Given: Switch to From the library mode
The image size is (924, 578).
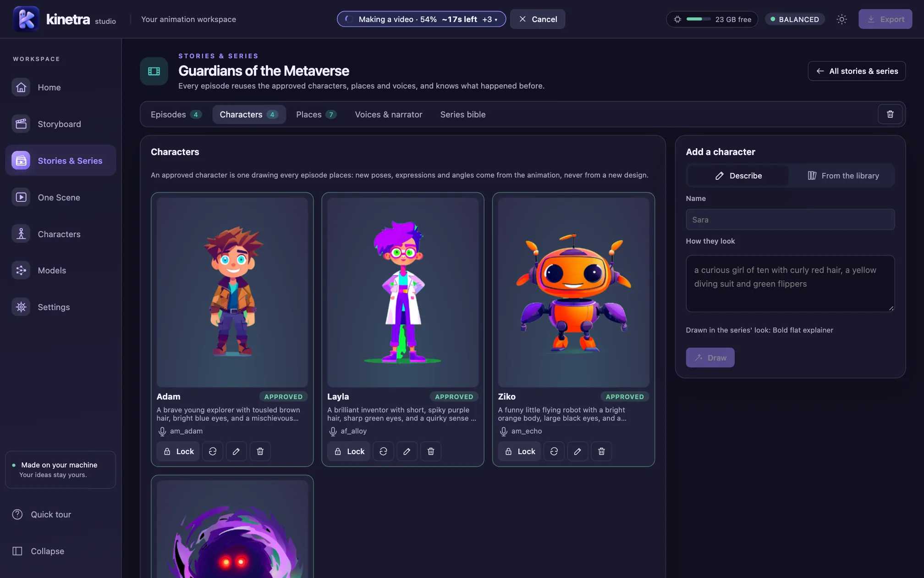Looking at the screenshot, I should [x=843, y=176].
